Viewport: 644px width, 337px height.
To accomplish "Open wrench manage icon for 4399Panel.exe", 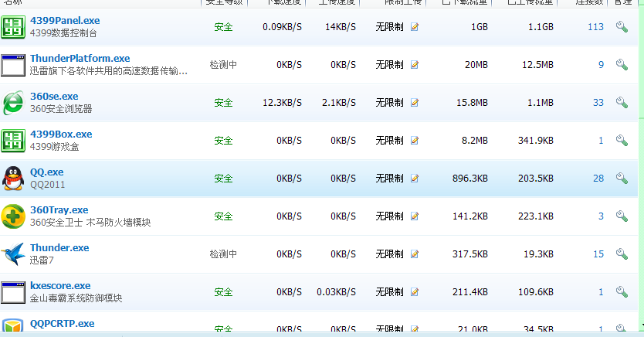I will (x=621, y=27).
